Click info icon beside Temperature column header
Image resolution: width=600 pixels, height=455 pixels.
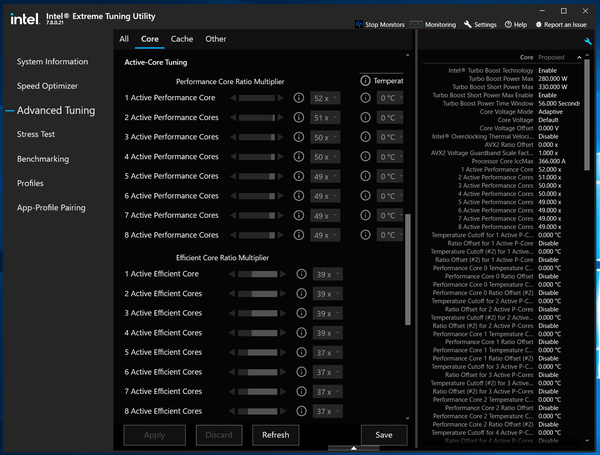[x=365, y=81]
